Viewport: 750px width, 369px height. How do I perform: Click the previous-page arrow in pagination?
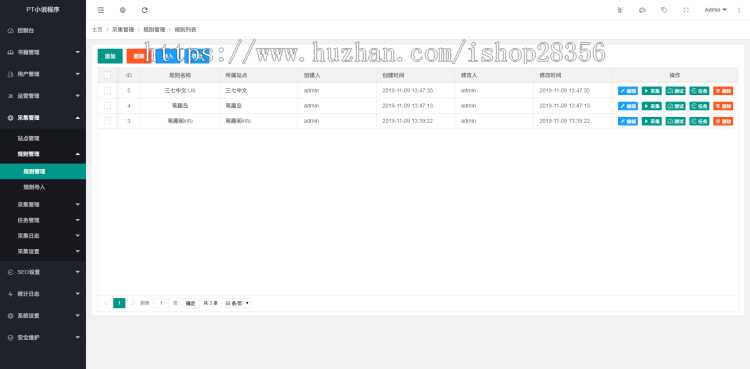pos(106,303)
